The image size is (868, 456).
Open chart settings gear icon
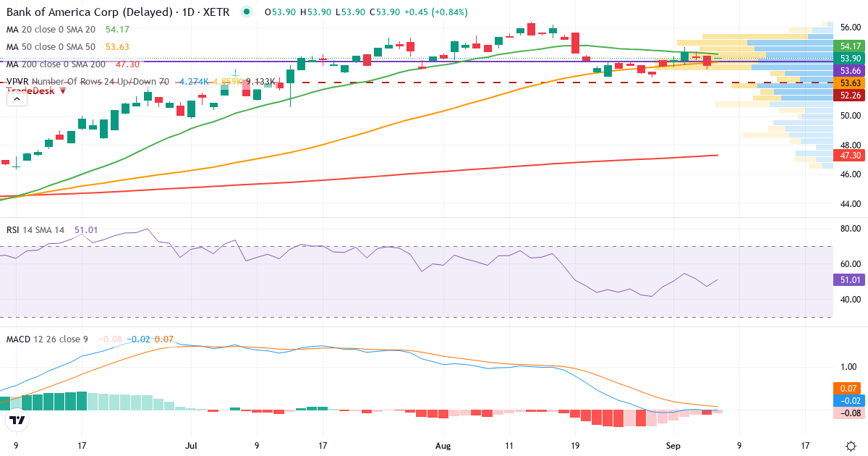coord(850,445)
